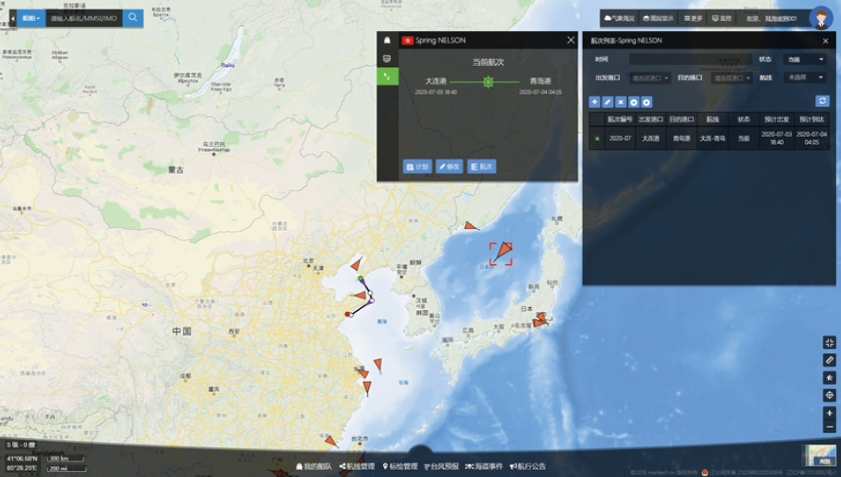841x477 pixels.
Task: Click the edit voyage pencil icon
Action: pyautogui.click(x=607, y=102)
